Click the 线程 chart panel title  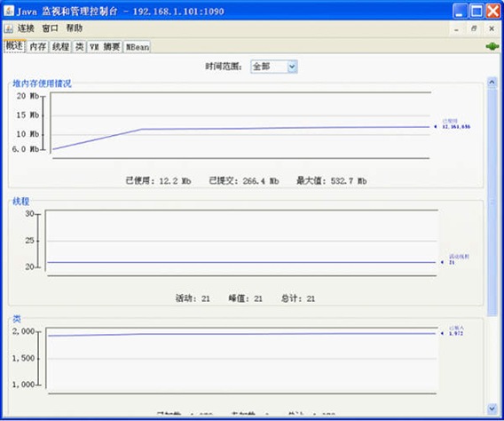click(x=21, y=202)
